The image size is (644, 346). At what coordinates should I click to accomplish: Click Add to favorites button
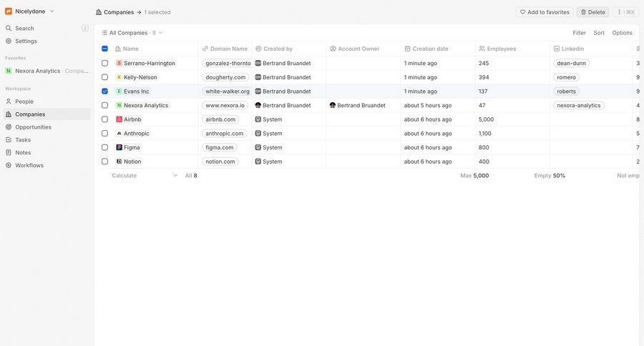click(x=545, y=12)
